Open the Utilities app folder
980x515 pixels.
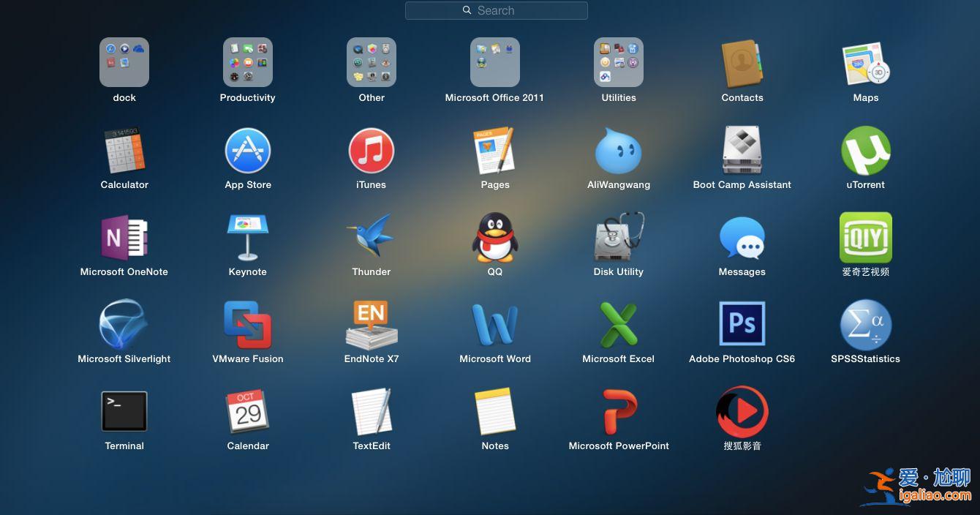click(x=619, y=63)
